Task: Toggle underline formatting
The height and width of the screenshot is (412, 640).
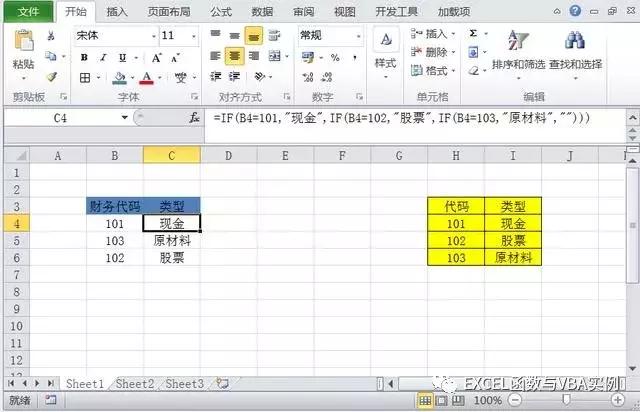Action: click(x=122, y=58)
